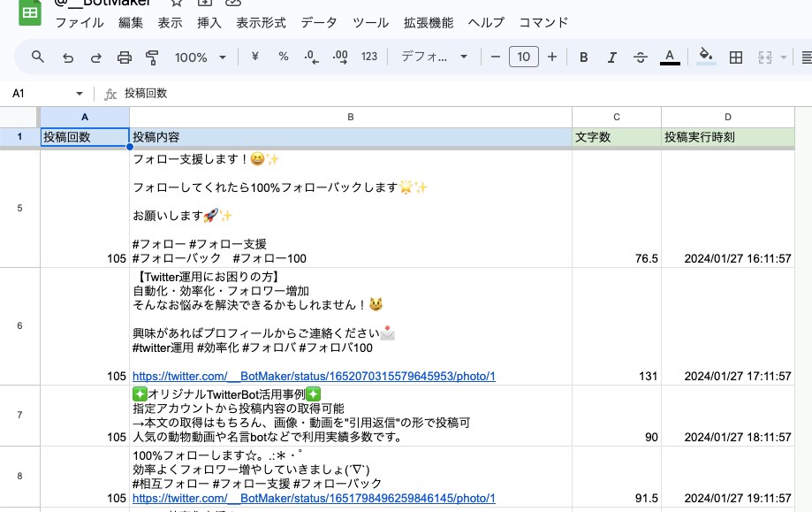Expand the name box dropdown arrow
The height and width of the screenshot is (512, 812).
pos(80,93)
